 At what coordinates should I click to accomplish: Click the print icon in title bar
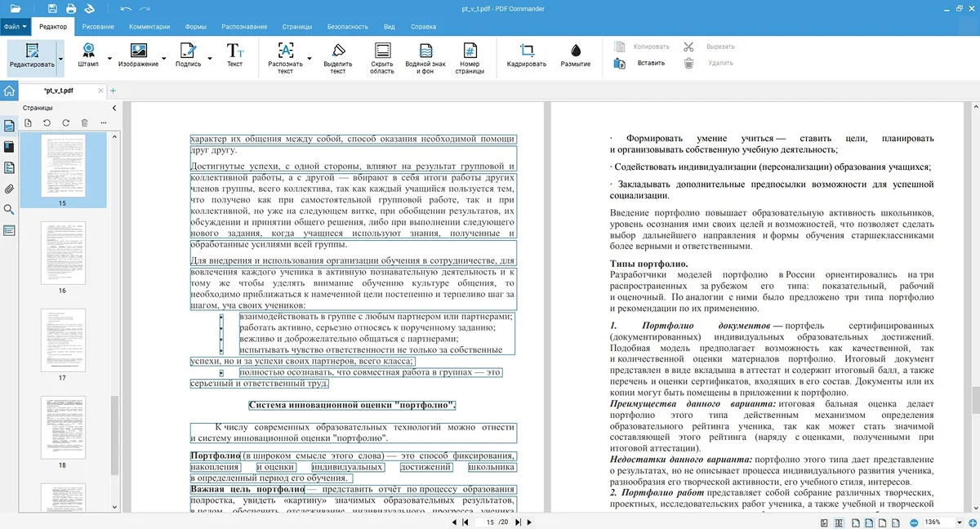tap(71, 8)
